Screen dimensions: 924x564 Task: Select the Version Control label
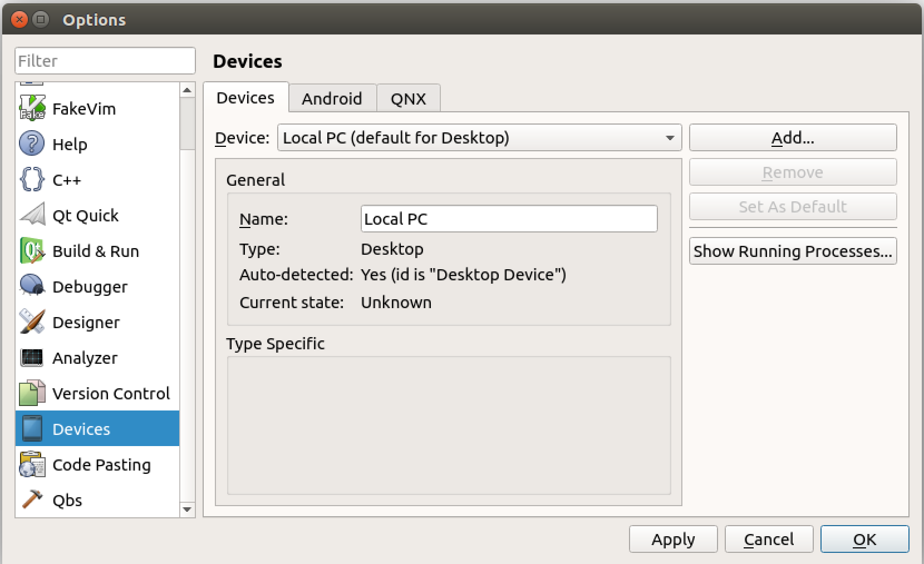click(x=111, y=393)
